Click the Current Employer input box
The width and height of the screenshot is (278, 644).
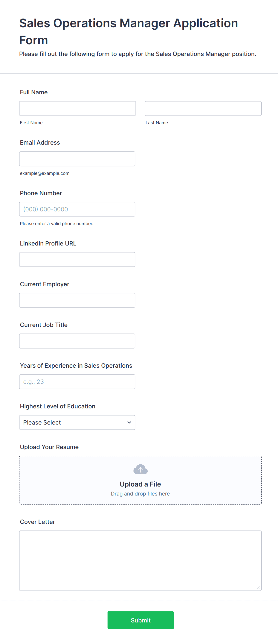77,300
